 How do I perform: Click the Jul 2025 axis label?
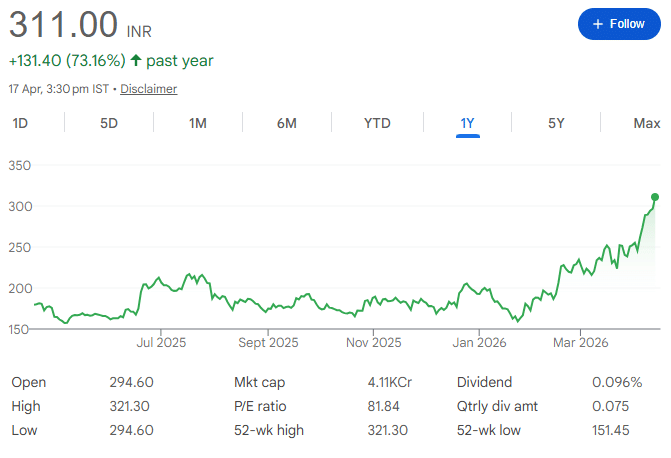[x=162, y=343]
